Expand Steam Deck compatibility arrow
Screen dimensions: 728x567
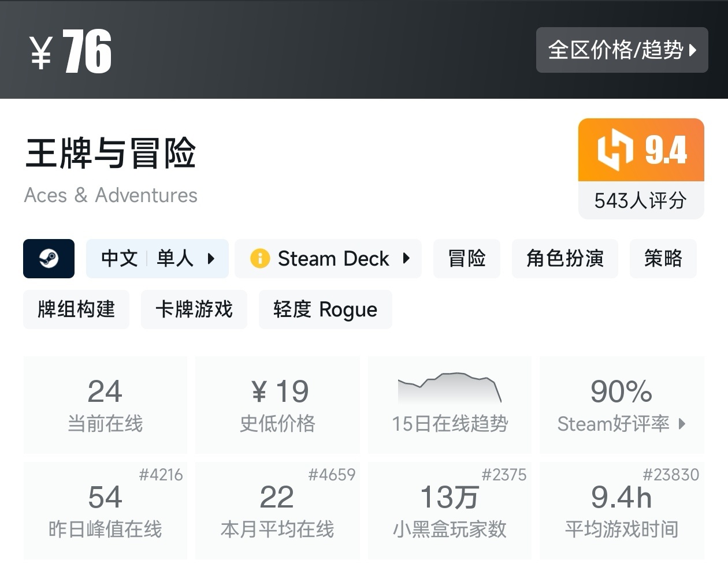[406, 259]
